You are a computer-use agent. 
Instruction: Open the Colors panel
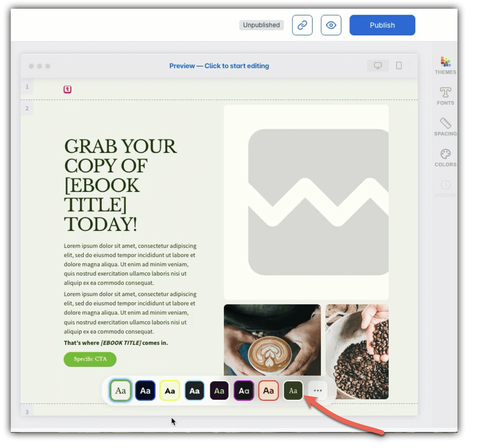[x=445, y=158]
